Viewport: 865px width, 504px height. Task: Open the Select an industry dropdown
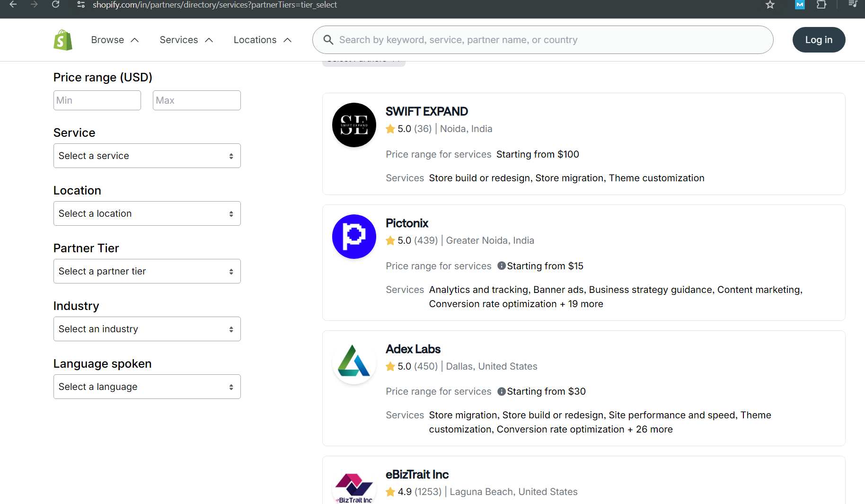click(x=147, y=329)
